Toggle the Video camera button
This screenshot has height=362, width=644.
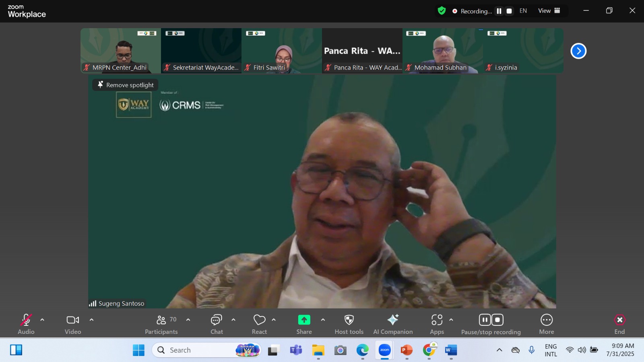[73, 324]
